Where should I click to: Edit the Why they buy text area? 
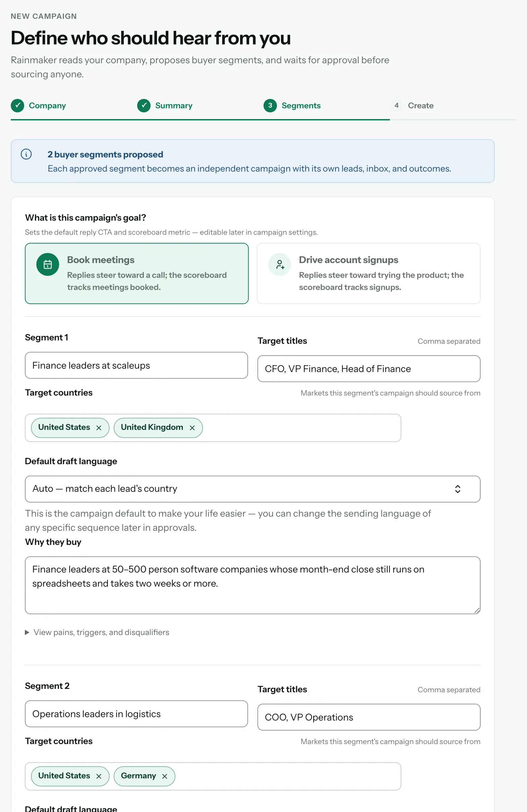coord(253,585)
